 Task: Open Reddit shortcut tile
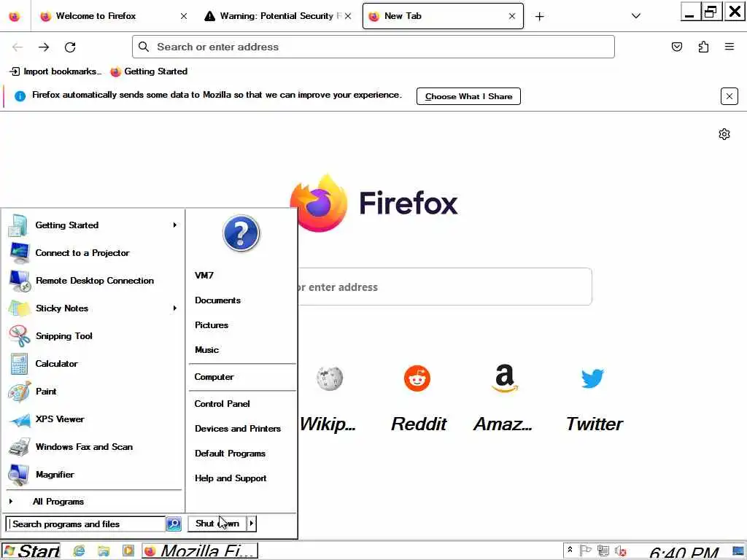click(418, 399)
